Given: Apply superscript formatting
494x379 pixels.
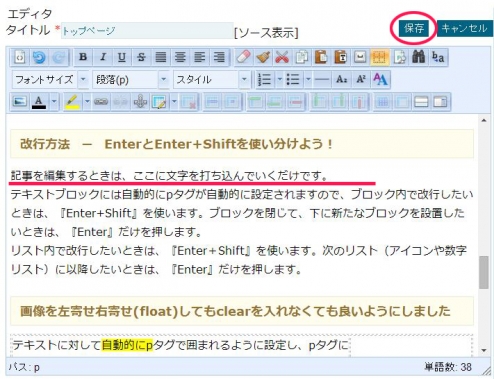Looking at the screenshot, I should pyautogui.click(x=361, y=79).
